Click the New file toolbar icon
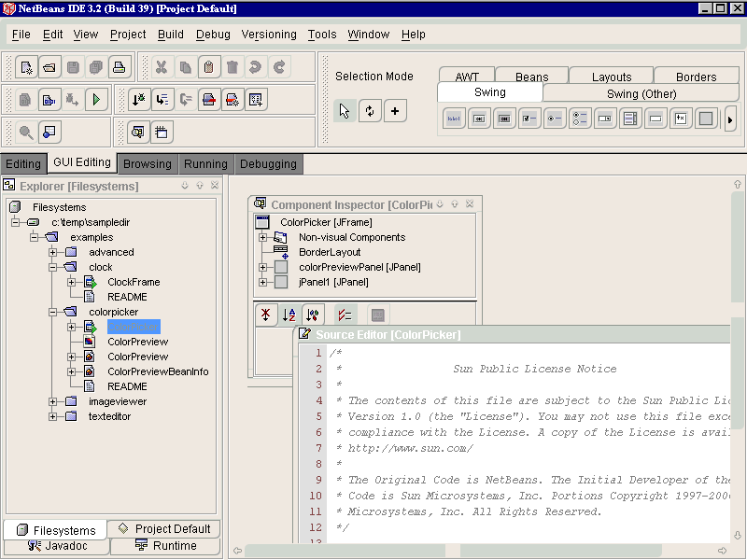747x560 pixels. pyautogui.click(x=26, y=67)
